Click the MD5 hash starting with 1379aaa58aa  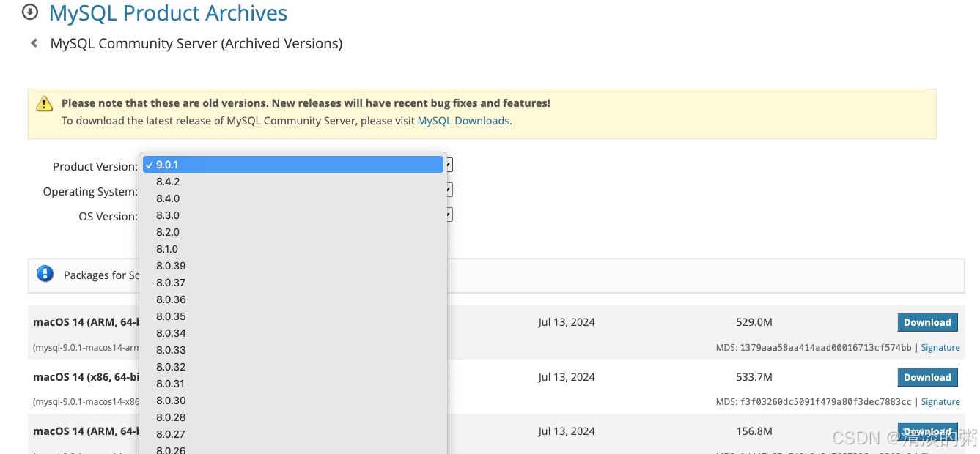tap(826, 348)
